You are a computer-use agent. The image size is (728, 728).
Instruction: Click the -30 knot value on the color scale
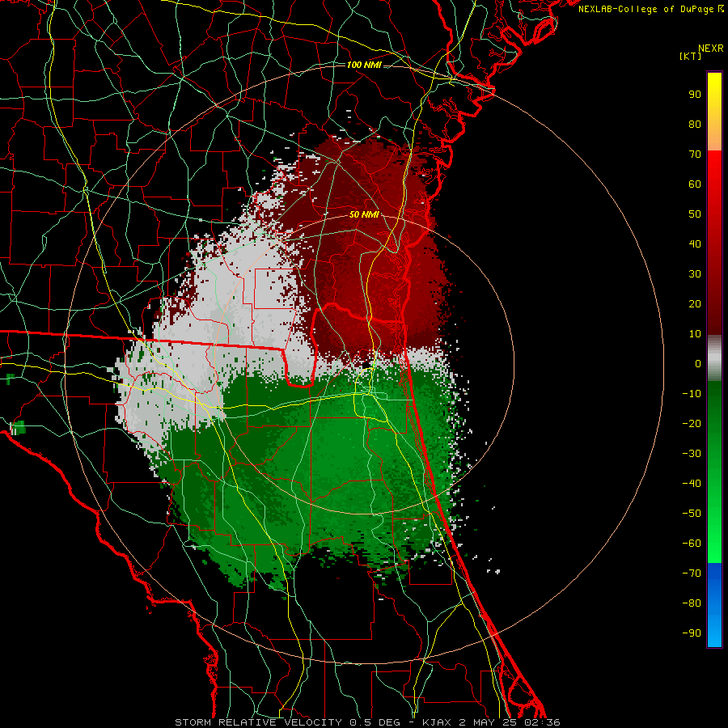692,454
